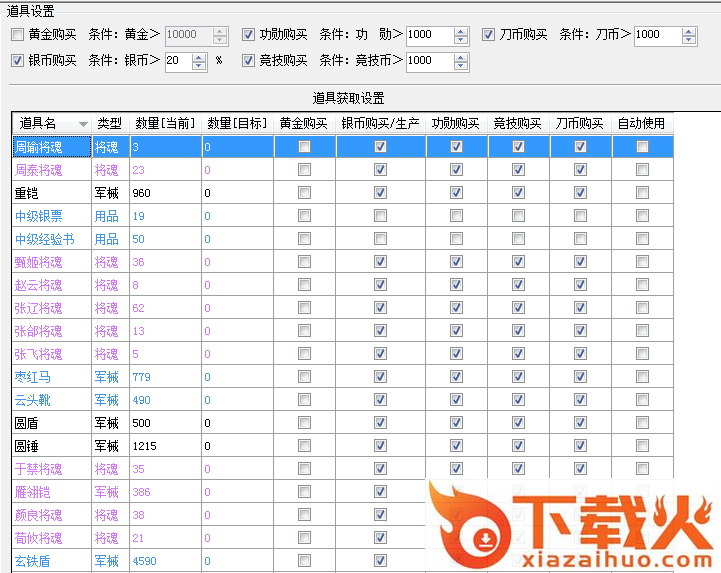Screen dimensions: 721x573
Task: Uncheck the top 银币购买 checkbox
Action: tap(18, 61)
